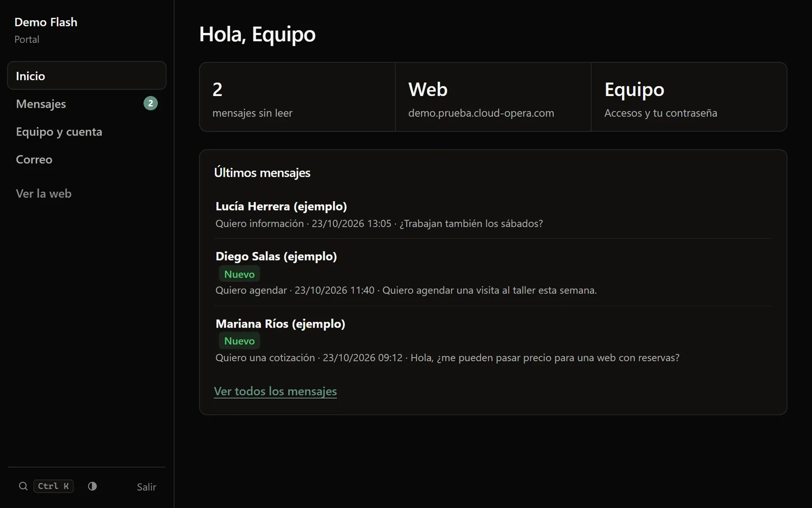This screenshot has width=812, height=508.
Task: Click the demo.prueba.cloud-opera.com text
Action: [481, 113]
